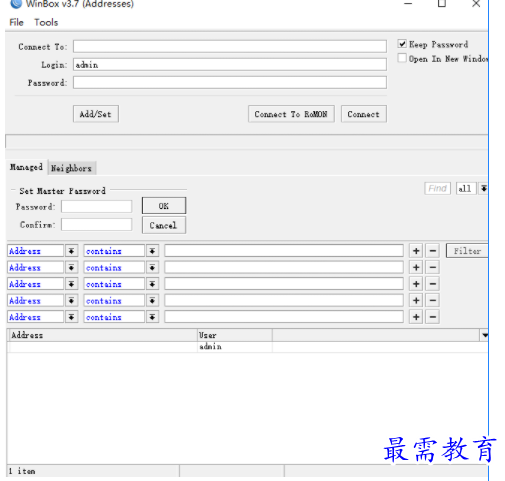Expand second filter row Address dropdown
Viewport: 505px width, 481px height.
(x=71, y=267)
